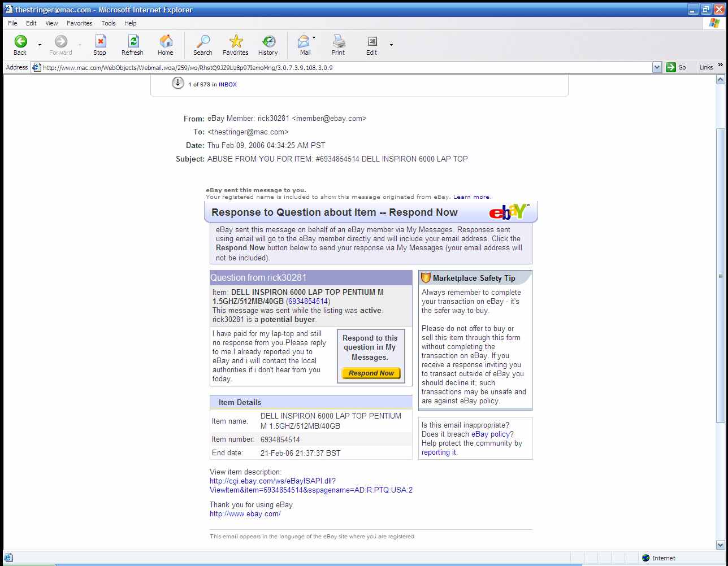Click the Question from rick30281 header
Image resolution: width=728 pixels, height=566 pixels.
pos(311,278)
